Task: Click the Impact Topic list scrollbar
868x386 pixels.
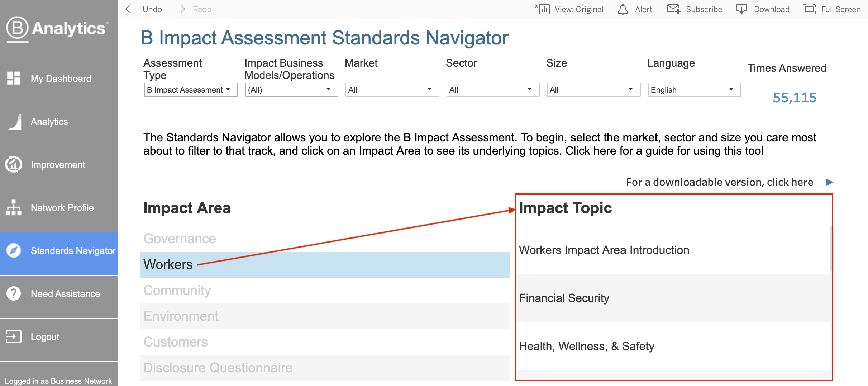Action: click(831, 249)
